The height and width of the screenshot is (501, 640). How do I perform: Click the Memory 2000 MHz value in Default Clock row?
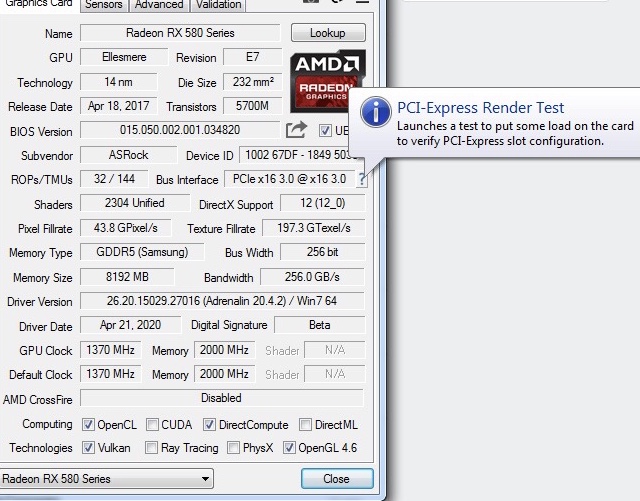point(224,374)
